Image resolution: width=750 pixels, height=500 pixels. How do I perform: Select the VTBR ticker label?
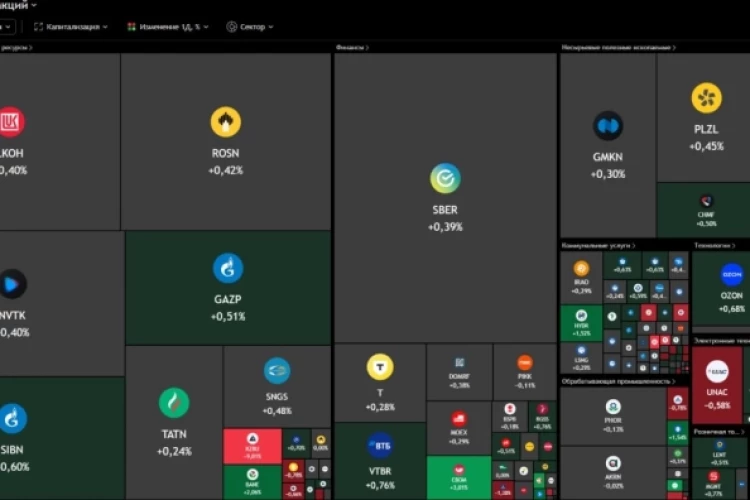(x=380, y=471)
